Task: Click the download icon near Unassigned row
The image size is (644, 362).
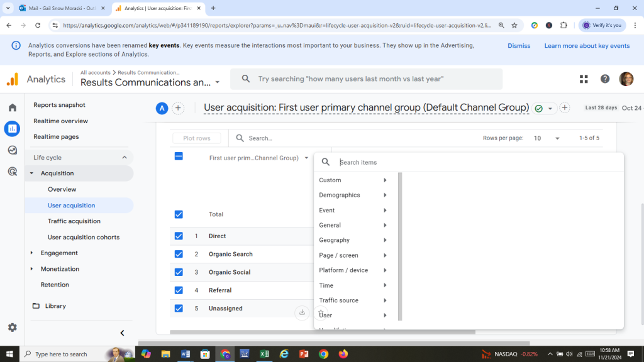Action: pos(302,312)
